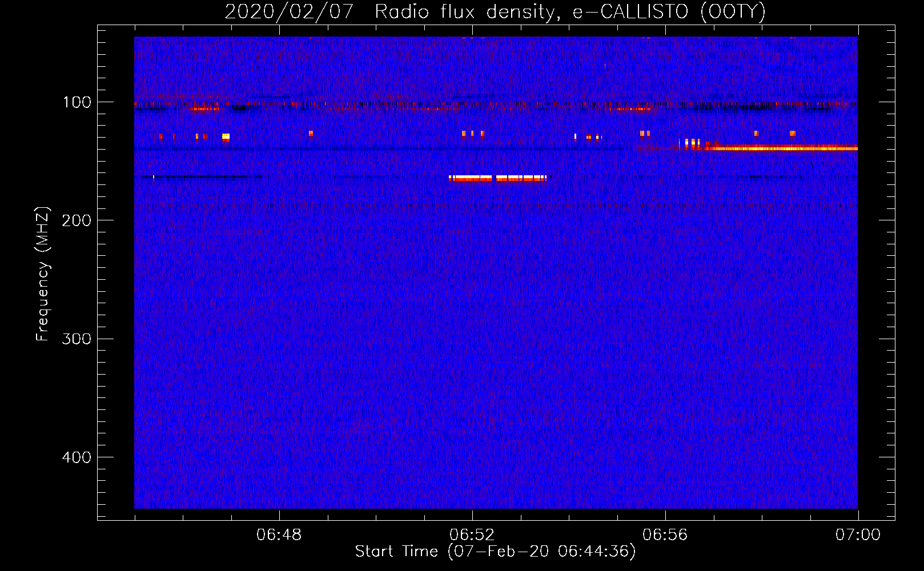The height and width of the screenshot is (571, 924).
Task: Click the '07:00' time tick label
Action: click(858, 535)
